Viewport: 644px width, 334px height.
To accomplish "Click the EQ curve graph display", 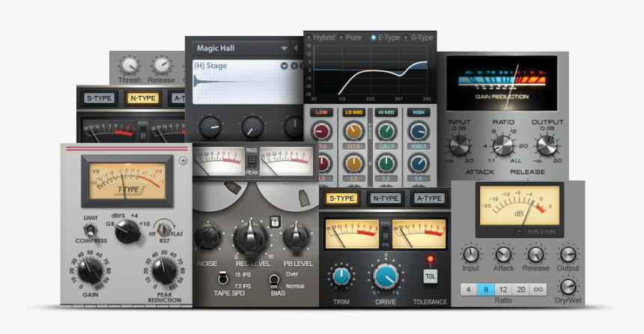I will point(371,70).
